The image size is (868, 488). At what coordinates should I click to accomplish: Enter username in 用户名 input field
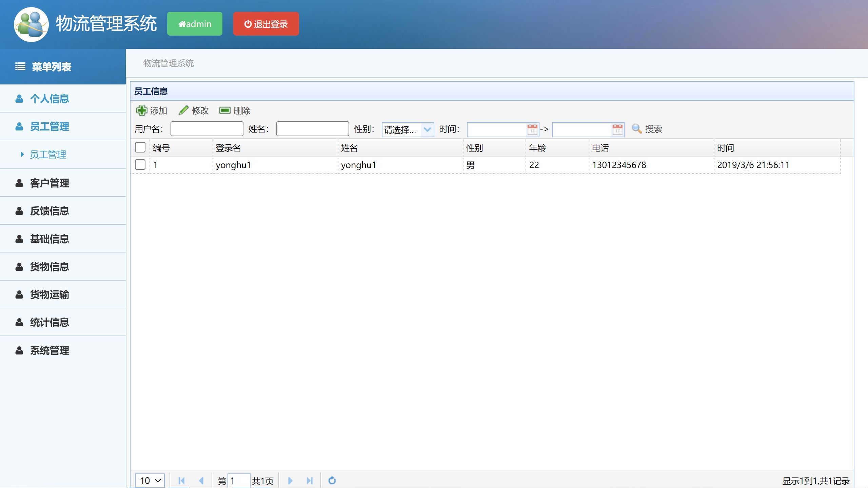click(207, 128)
